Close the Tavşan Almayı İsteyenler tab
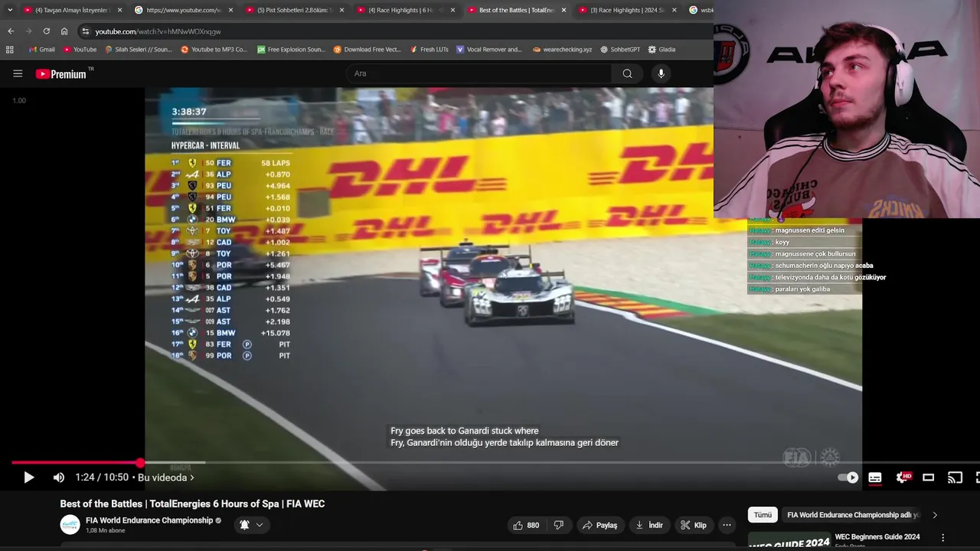980x551 pixels. pyautogui.click(x=119, y=10)
